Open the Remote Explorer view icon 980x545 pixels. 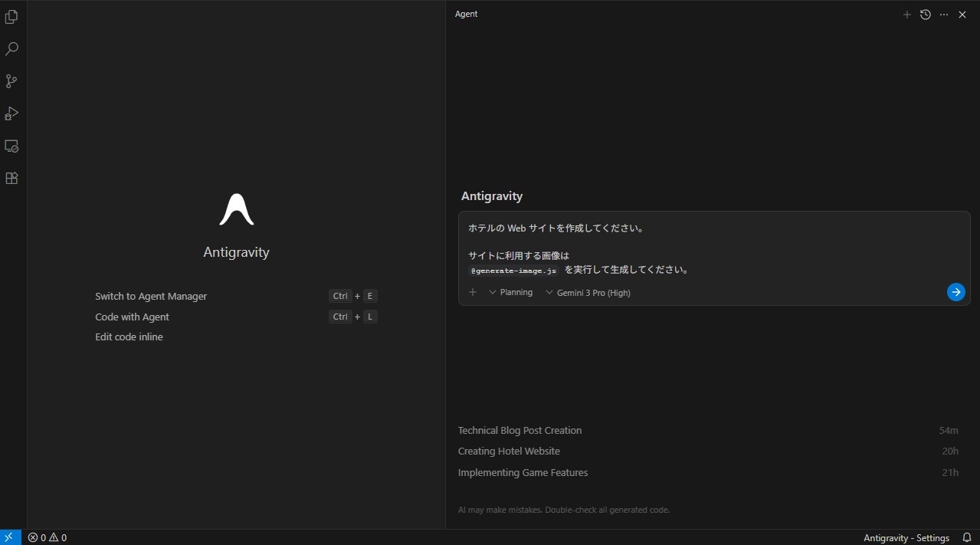tap(11, 146)
